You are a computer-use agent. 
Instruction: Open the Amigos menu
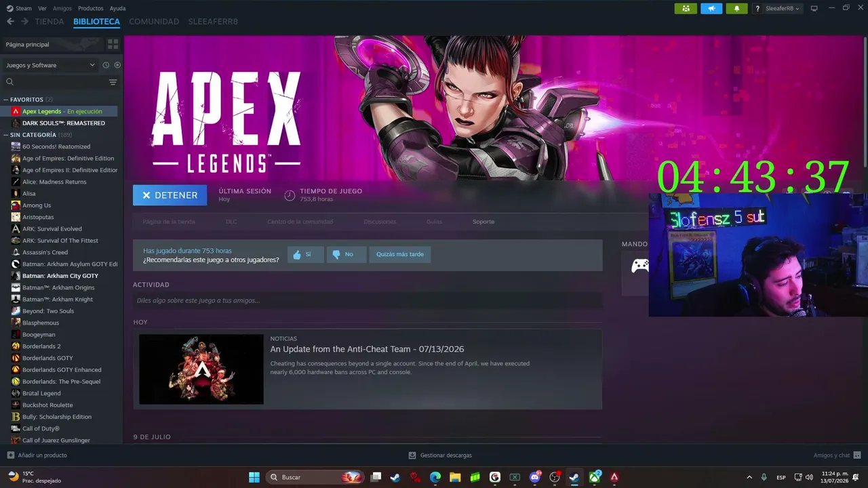click(x=62, y=8)
